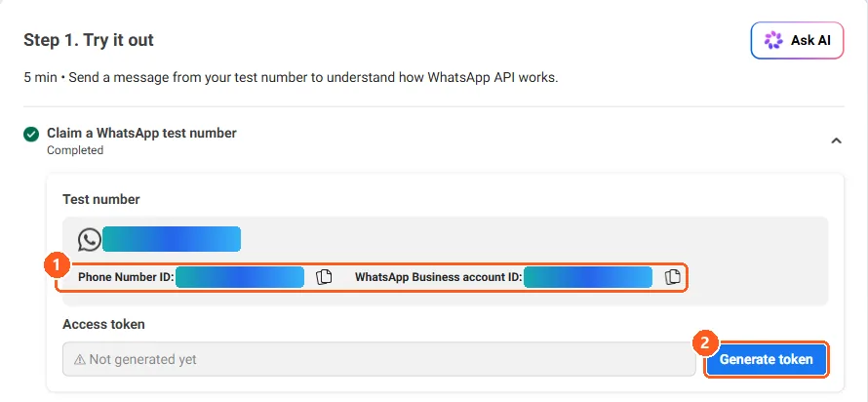Click the warning triangle icon in token field

click(x=80, y=360)
